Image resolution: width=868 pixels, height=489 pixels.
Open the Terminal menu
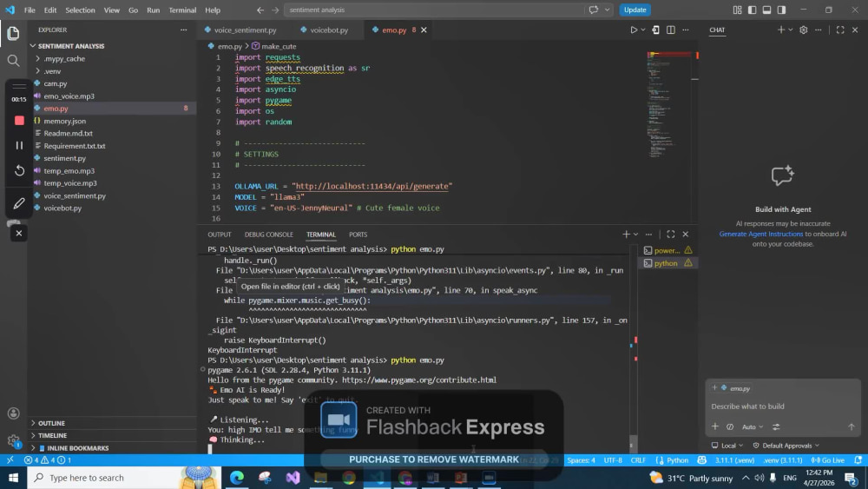click(x=182, y=10)
